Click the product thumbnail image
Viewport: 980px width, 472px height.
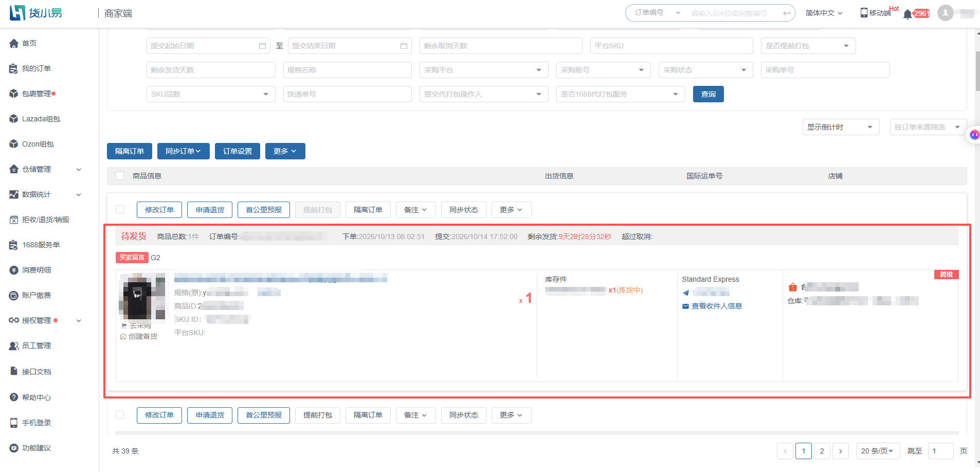(x=142, y=297)
